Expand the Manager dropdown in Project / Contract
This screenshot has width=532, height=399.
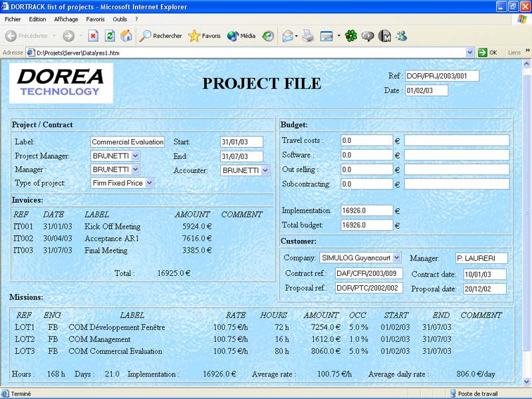pos(135,170)
